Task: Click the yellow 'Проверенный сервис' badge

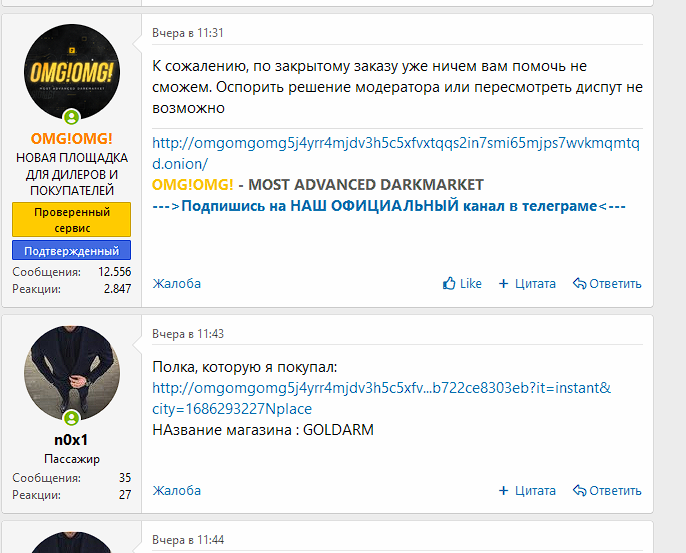Action: [71, 220]
